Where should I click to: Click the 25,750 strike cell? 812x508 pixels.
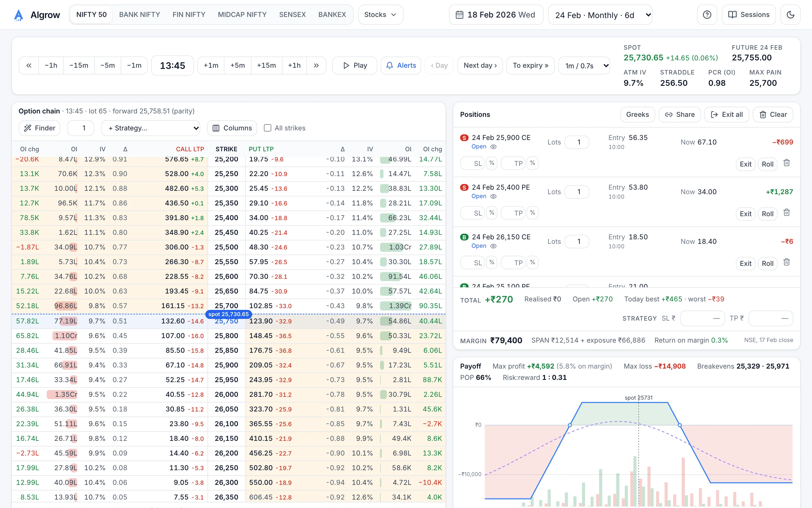(226, 321)
